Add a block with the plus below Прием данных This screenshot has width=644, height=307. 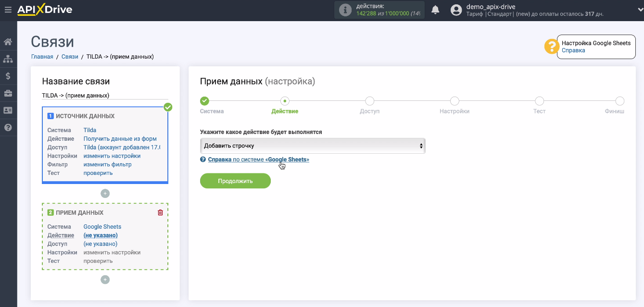point(105,280)
